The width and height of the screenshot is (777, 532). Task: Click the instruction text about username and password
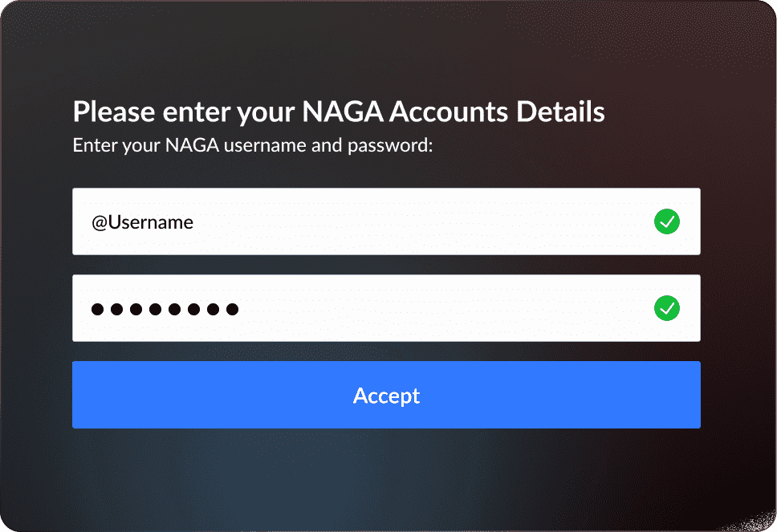click(252, 145)
